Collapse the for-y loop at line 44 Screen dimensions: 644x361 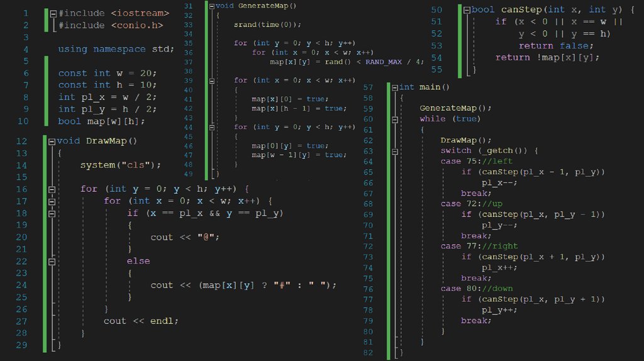point(212,127)
